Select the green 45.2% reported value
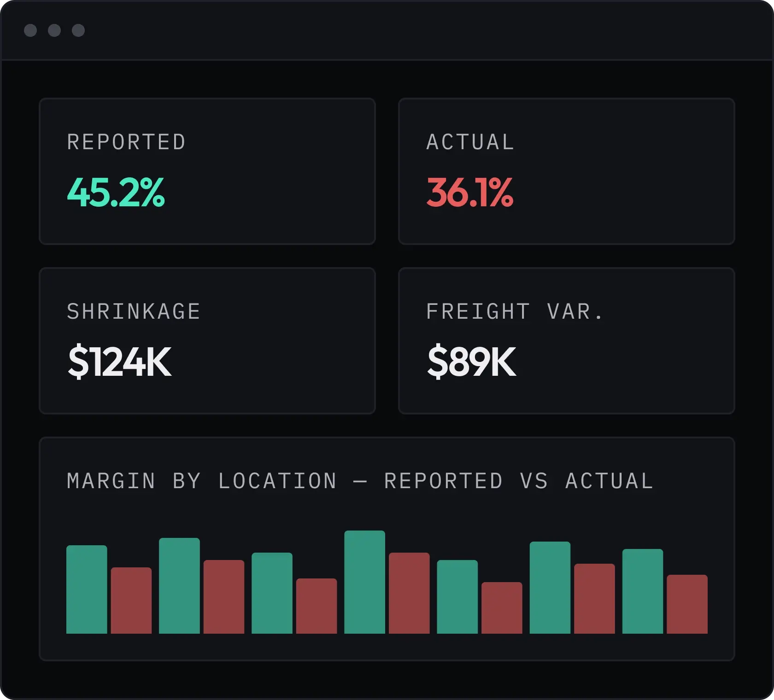Viewport: 774px width, 700px height. [x=116, y=192]
